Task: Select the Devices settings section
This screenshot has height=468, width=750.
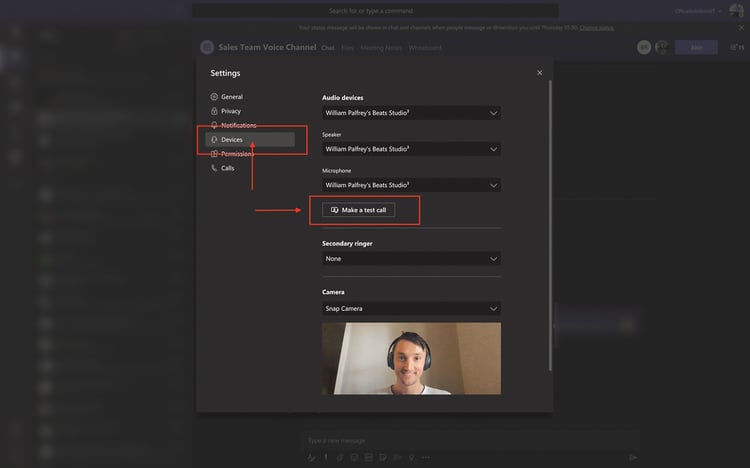Action: (250, 140)
